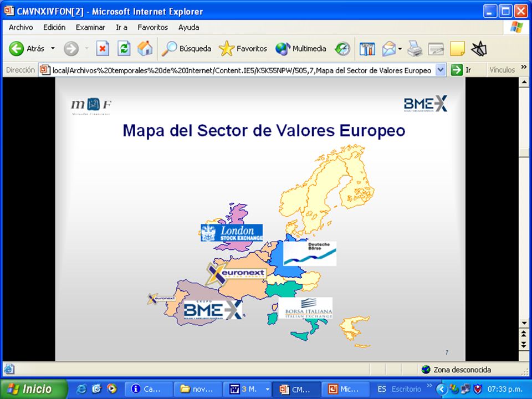532x399 pixels.
Task: Click the large euronext logo over France
Action: coord(237,273)
